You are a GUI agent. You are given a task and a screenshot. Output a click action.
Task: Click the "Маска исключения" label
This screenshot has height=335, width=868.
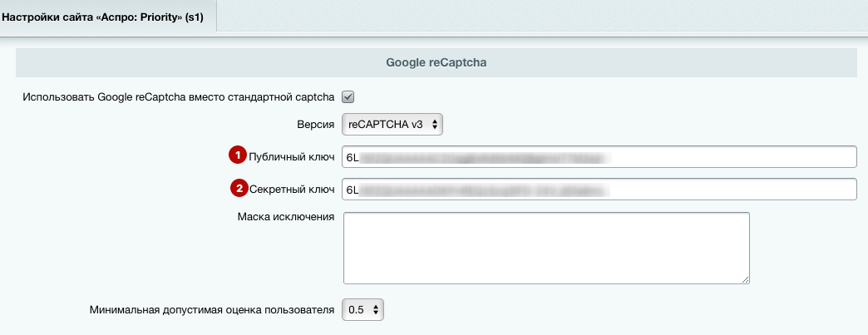coord(286,216)
